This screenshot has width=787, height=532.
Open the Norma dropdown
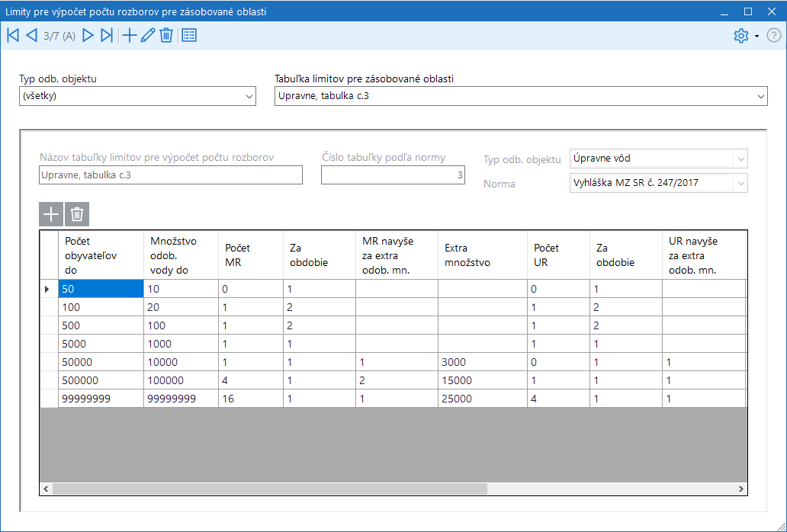[x=740, y=183]
